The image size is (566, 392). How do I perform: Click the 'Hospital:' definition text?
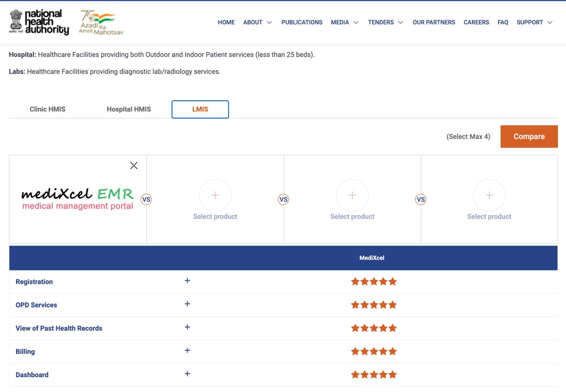[162, 55]
